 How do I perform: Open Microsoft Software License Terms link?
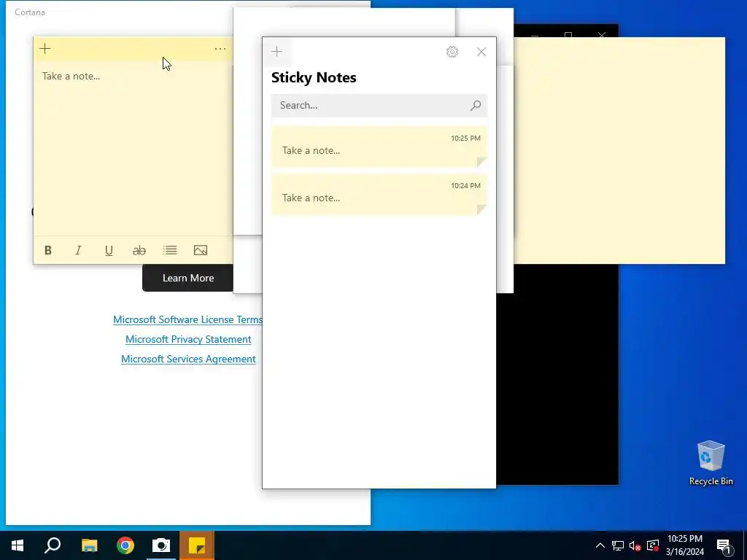coord(187,319)
